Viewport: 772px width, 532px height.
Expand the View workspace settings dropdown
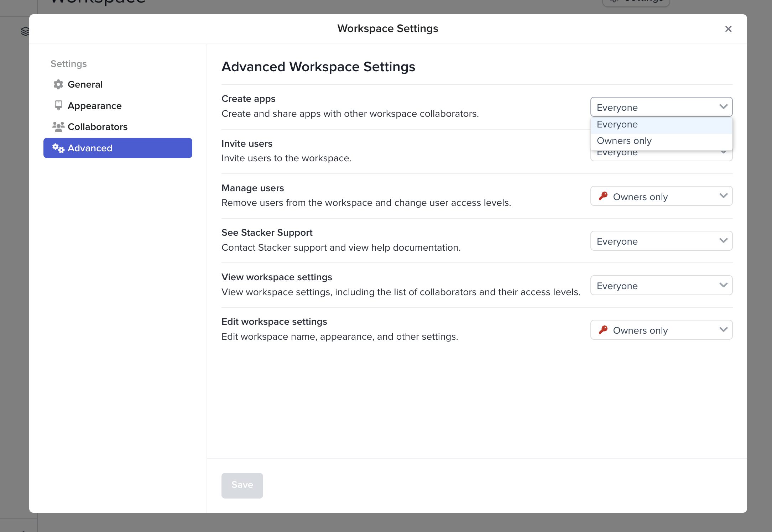661,286
